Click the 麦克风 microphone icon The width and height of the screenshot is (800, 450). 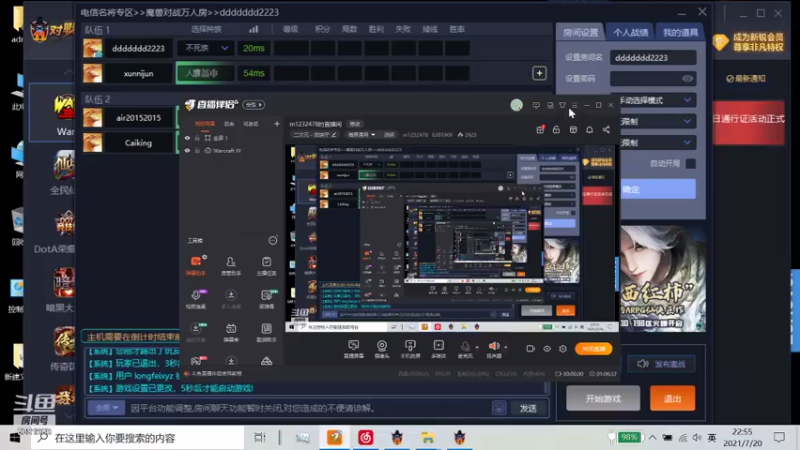point(465,347)
